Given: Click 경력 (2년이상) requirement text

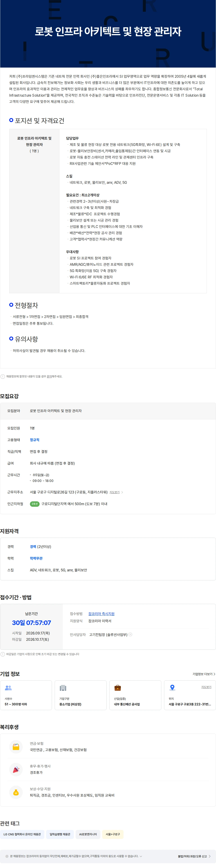Looking at the screenshot, I should tap(40, 547).
